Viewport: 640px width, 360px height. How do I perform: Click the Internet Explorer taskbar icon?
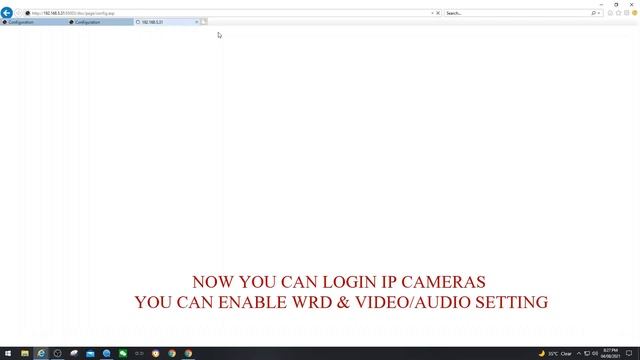pos(41,353)
